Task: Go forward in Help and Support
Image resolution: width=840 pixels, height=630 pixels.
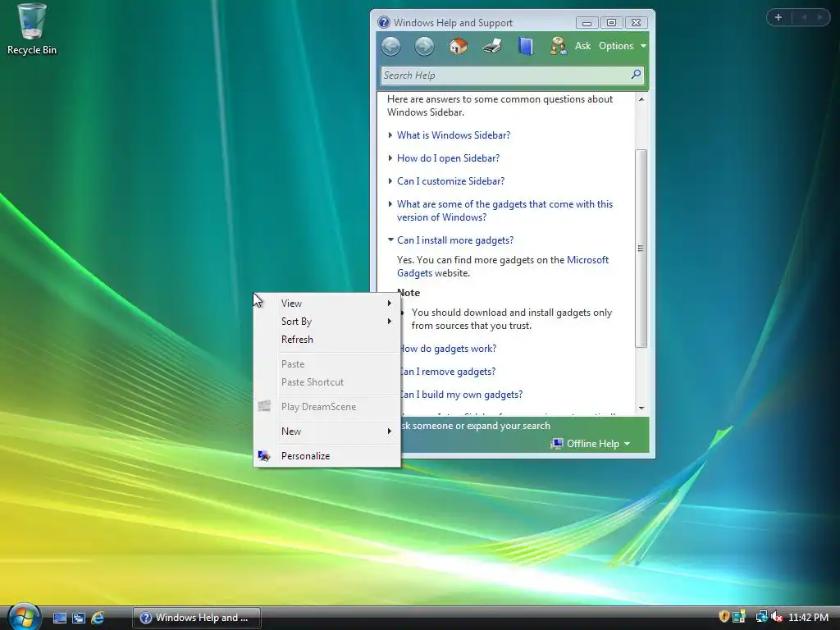Action: coord(424,46)
